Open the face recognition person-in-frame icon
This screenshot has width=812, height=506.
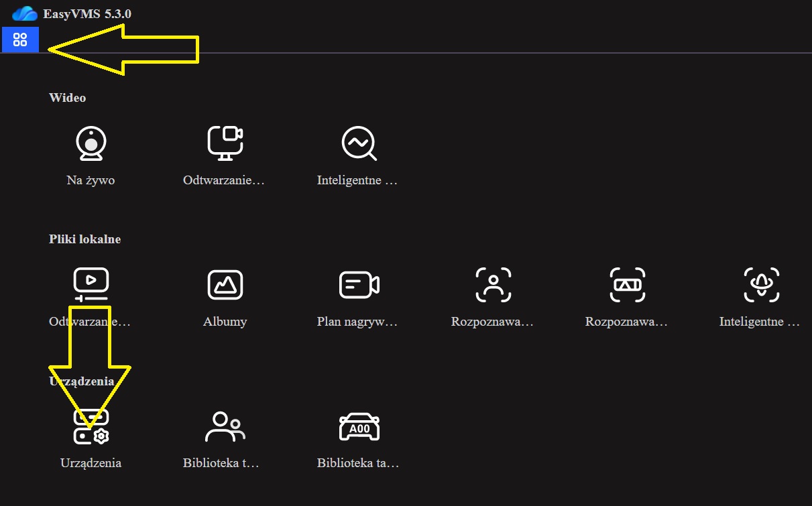494,285
